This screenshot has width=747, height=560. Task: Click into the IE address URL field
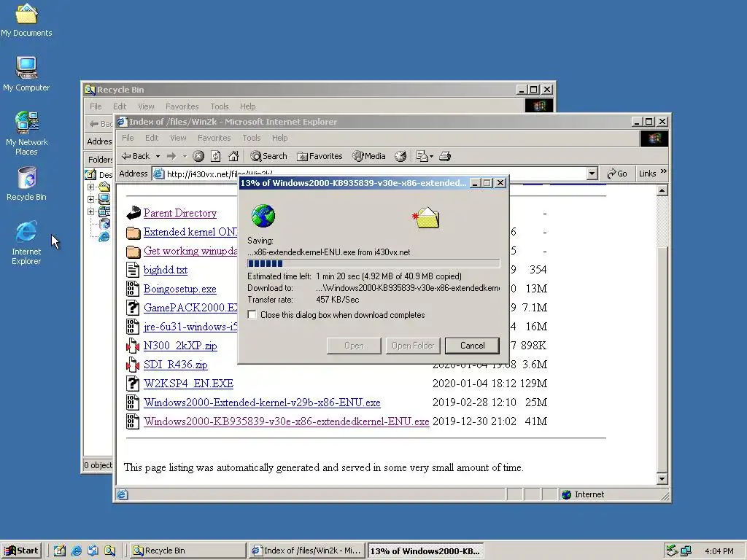374,174
